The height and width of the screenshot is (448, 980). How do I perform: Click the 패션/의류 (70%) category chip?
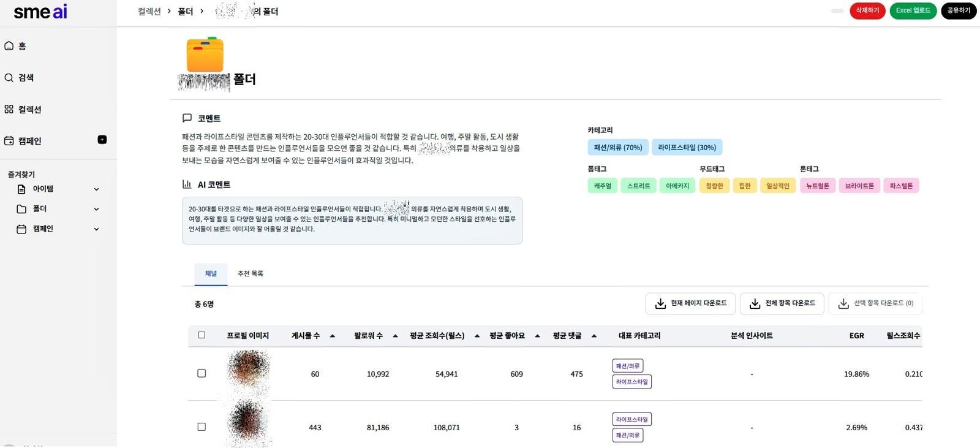(618, 148)
